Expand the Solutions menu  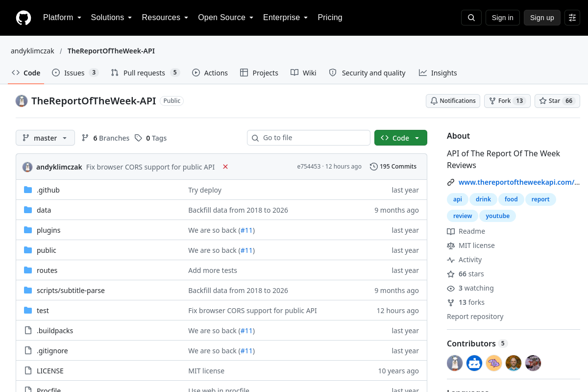pyautogui.click(x=112, y=18)
